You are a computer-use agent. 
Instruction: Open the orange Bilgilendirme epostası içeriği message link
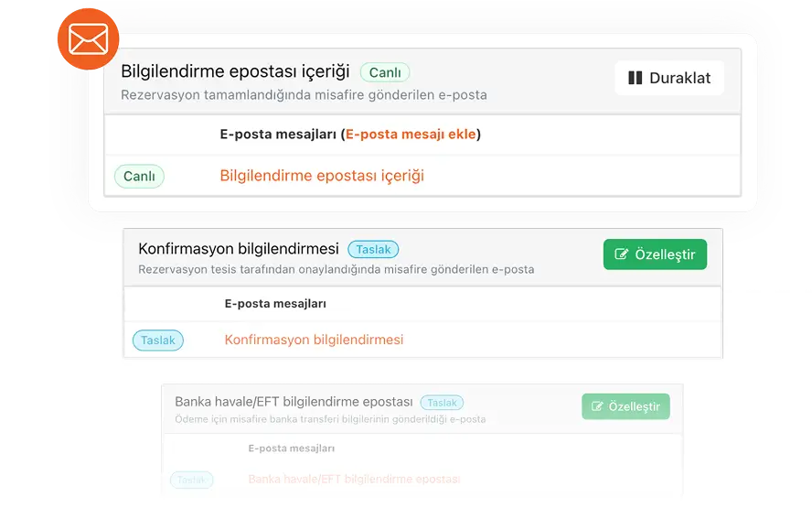click(x=322, y=176)
